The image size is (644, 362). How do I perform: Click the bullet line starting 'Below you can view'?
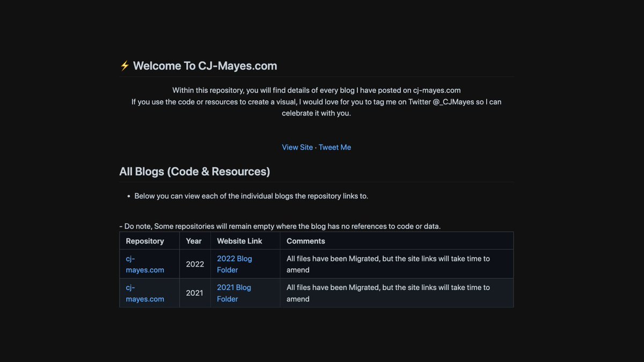[251, 196]
